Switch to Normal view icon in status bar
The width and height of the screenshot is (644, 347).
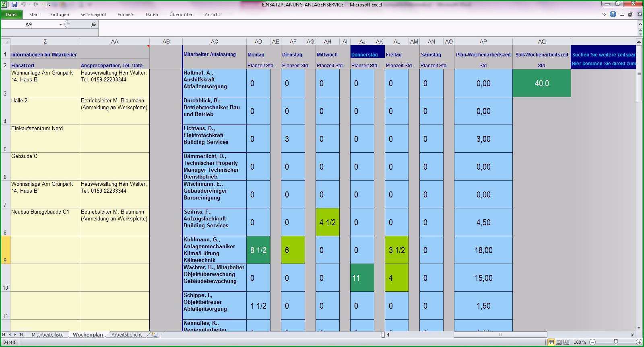pos(551,342)
